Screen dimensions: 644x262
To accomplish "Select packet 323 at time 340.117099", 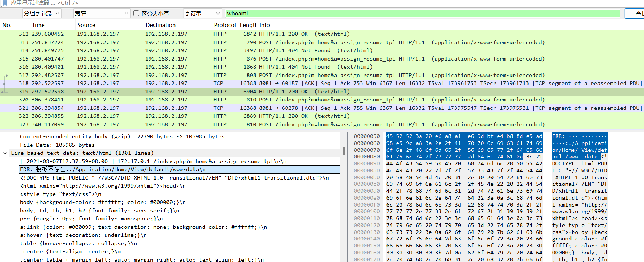I will click(322, 124).
